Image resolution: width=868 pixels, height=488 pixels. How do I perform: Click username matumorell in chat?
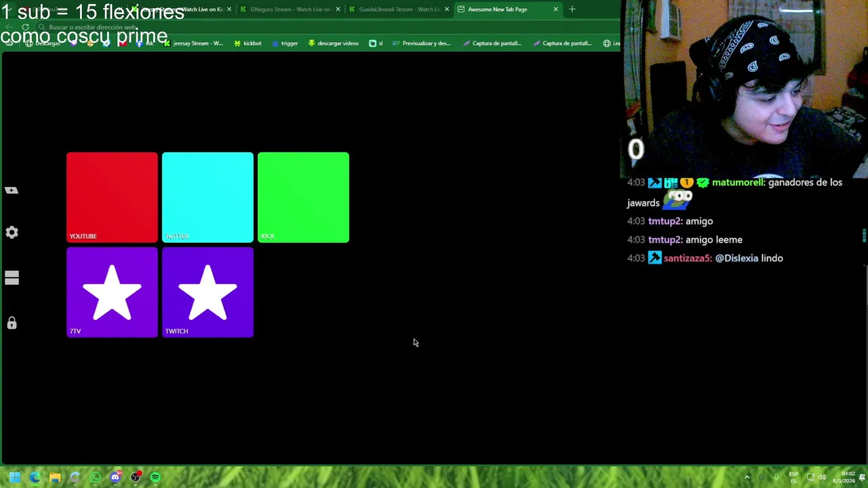pyautogui.click(x=738, y=182)
